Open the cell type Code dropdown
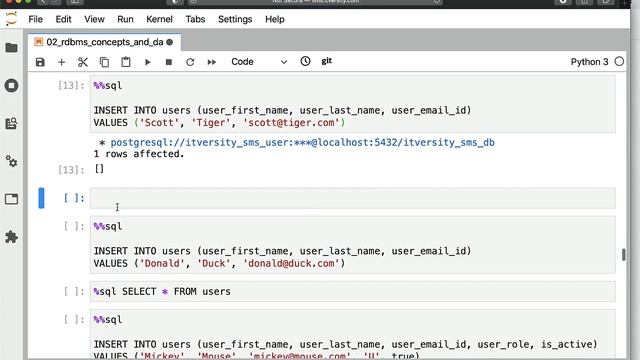This screenshot has width=640, height=360. [259, 62]
